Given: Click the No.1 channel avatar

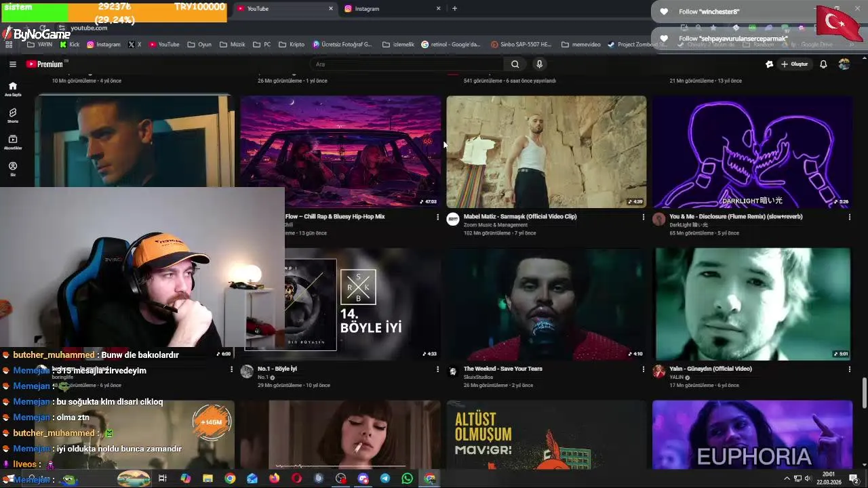Looking at the screenshot, I should click(247, 371).
